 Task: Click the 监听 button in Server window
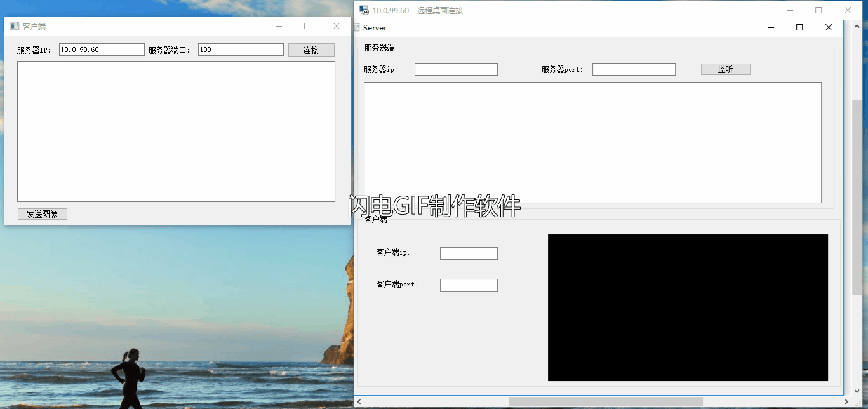(726, 69)
